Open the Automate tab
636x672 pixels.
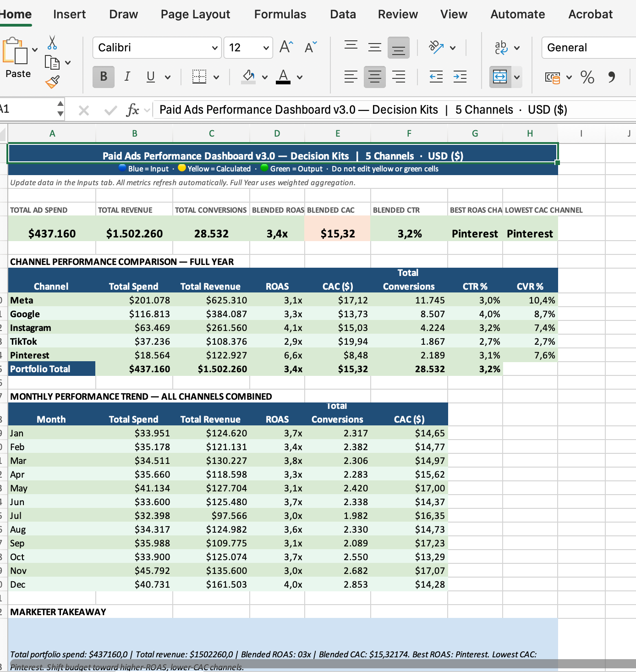(x=518, y=14)
